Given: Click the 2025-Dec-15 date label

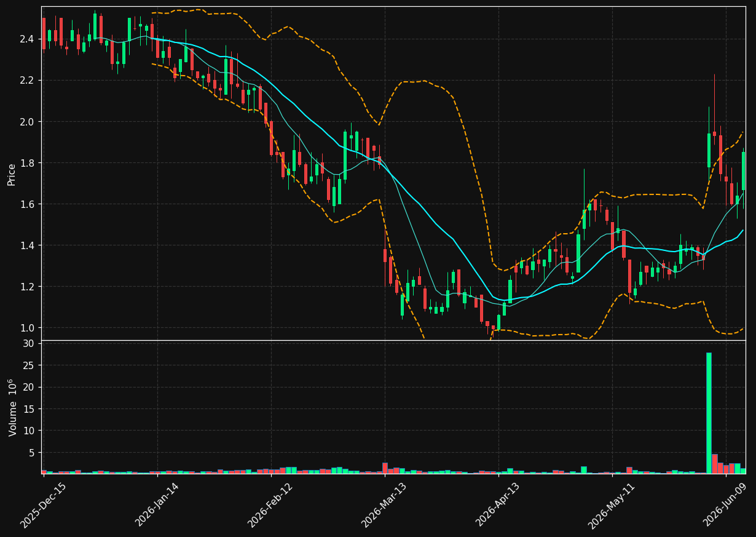Looking at the screenshot, I should click(x=44, y=506).
